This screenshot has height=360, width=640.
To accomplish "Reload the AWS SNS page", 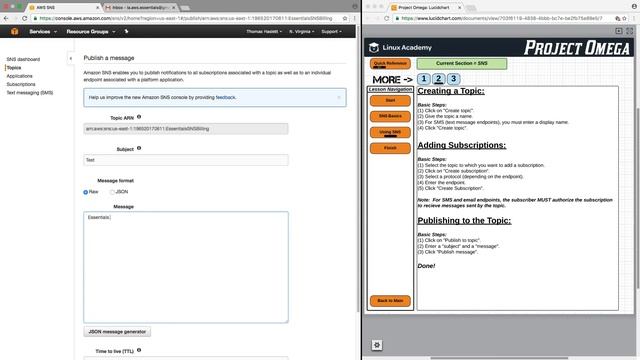I will [x=24, y=18].
